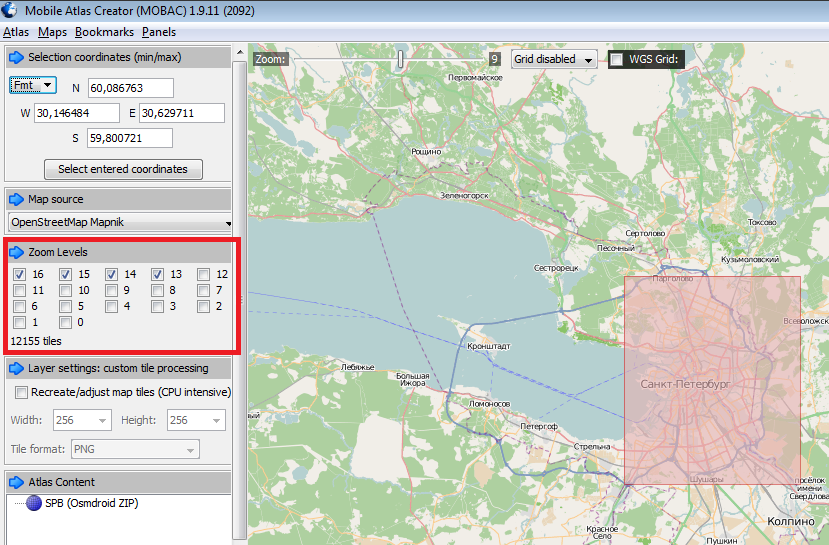Screen dimensions: 829x545
Task: Click the SPB atlas globe icon
Action: coord(35,503)
